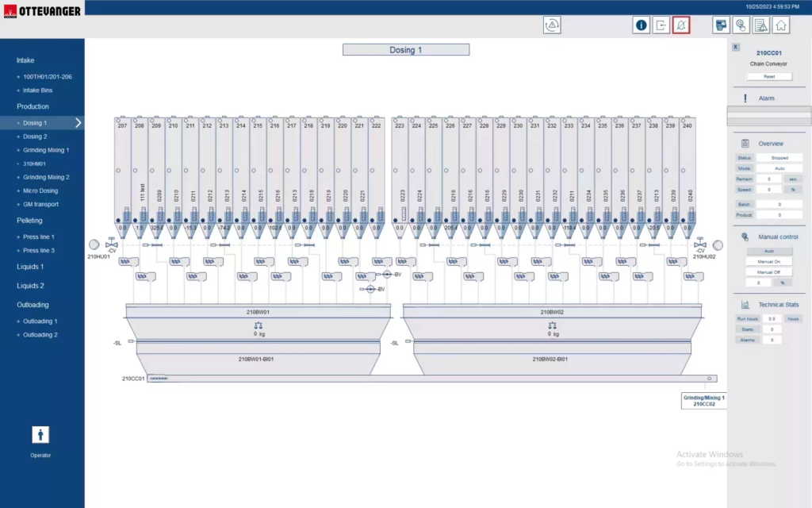Follow the Grinding/Mixing 1 210CC02 link
The width and height of the screenshot is (812, 508).
703,401
